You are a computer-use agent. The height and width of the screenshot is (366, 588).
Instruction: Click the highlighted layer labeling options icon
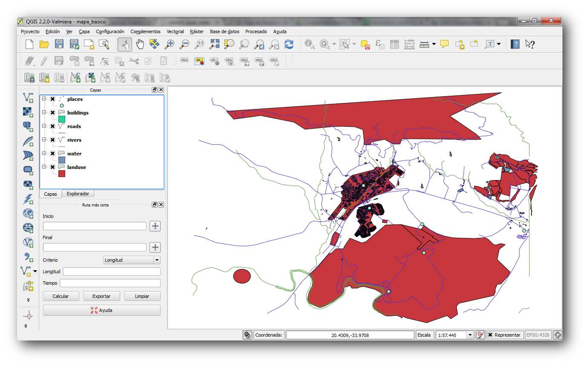[199, 61]
